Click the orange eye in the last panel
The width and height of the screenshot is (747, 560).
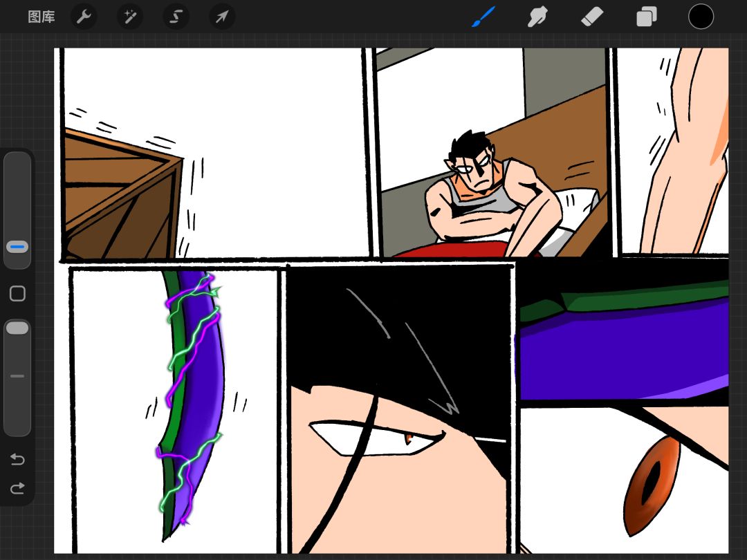[651, 485]
